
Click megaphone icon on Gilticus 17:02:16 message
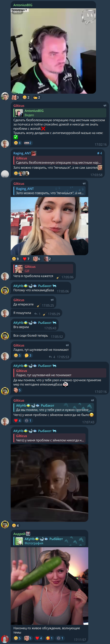105,105
